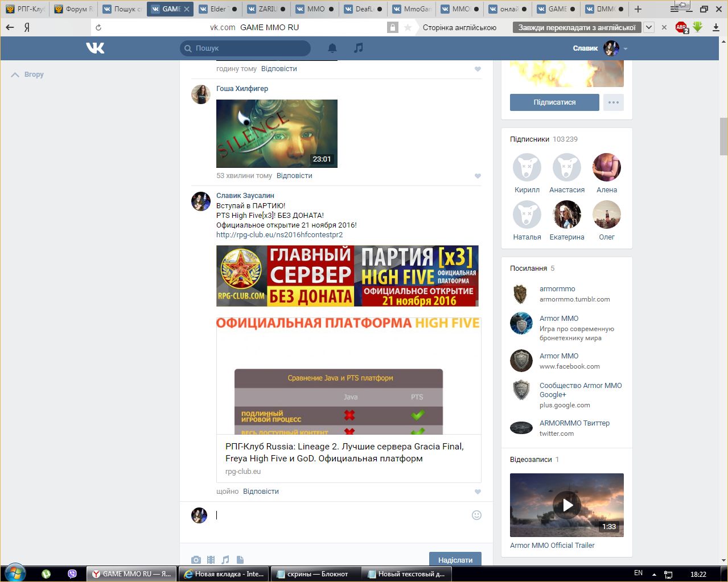Open 'ARMORMMO Твиттер' link
The height and width of the screenshot is (582, 728).
(x=574, y=423)
